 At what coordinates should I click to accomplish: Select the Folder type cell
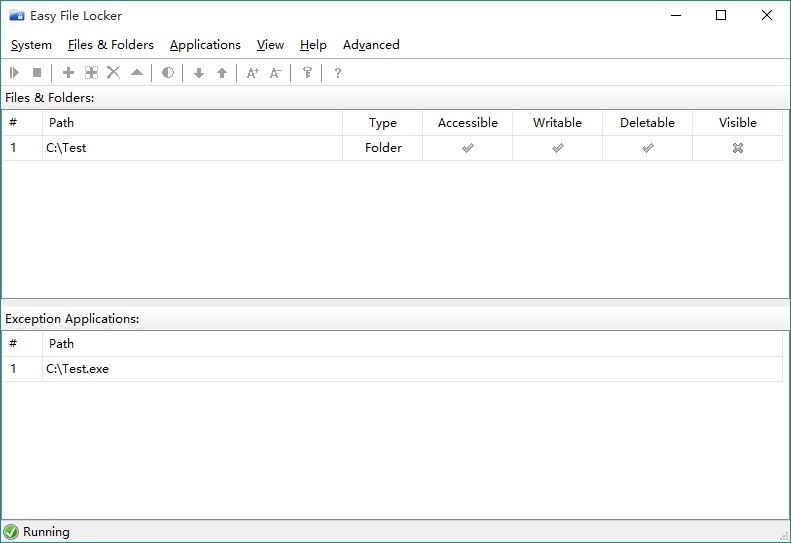[x=383, y=148]
